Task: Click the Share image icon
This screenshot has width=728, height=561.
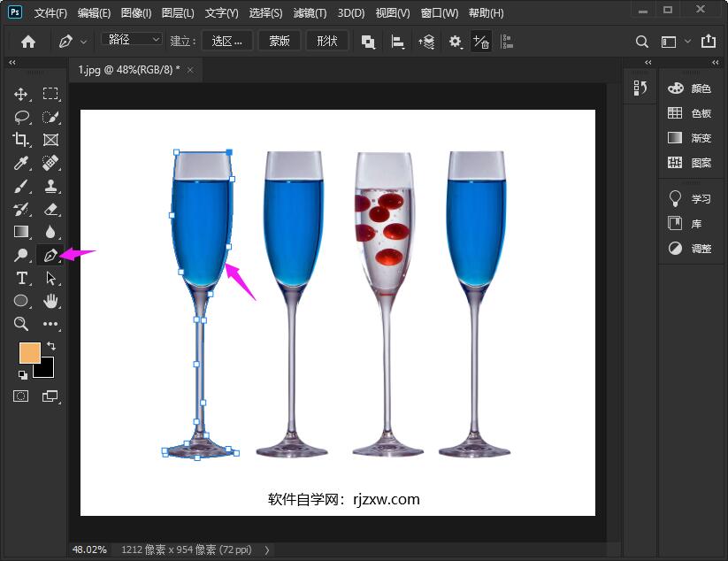Action: 708,42
